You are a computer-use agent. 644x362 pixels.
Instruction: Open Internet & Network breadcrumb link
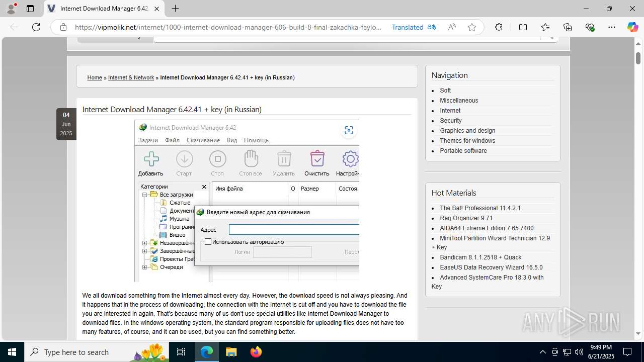[131, 77]
